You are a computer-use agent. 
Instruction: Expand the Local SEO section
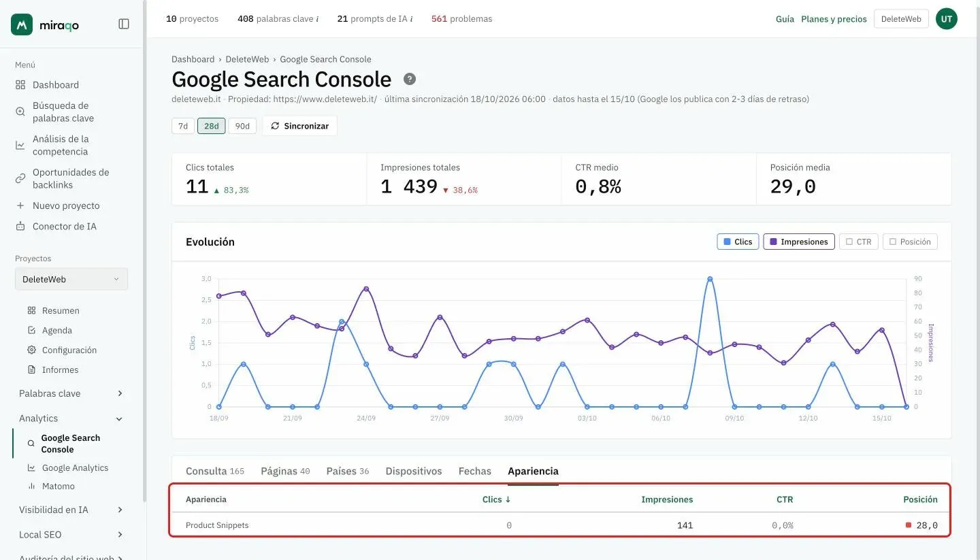tap(71, 534)
